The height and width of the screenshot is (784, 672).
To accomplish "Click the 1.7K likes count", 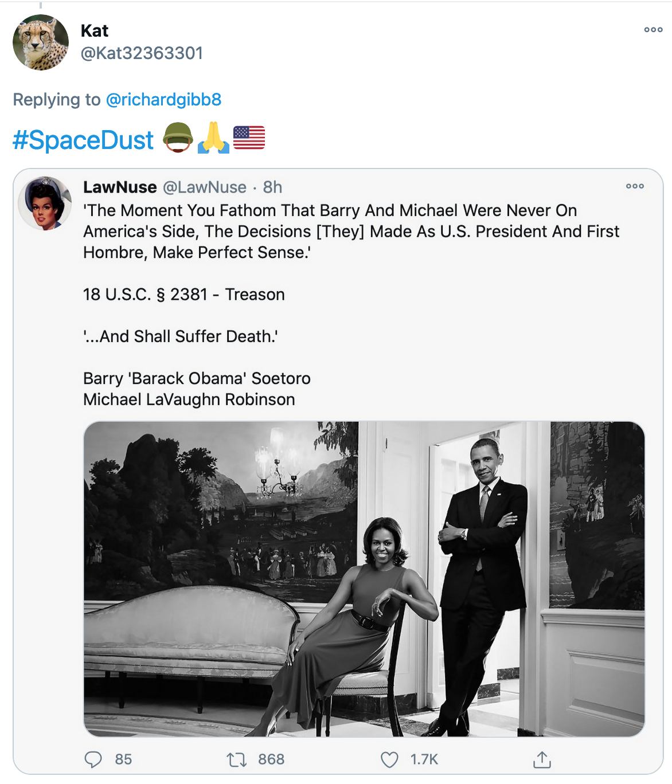I will point(424,759).
